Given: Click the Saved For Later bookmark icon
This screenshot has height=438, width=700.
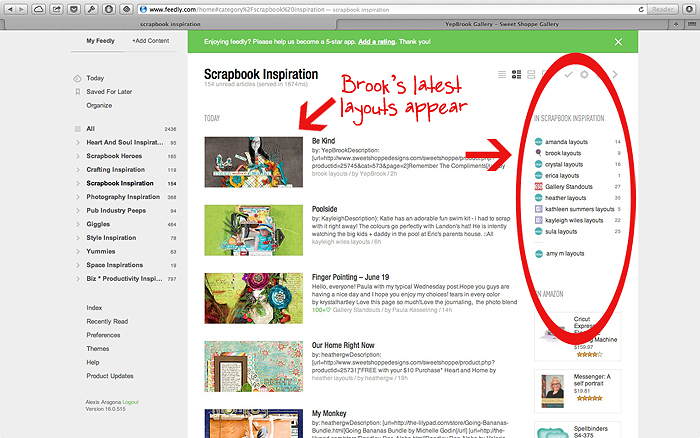Looking at the screenshot, I should (x=78, y=92).
